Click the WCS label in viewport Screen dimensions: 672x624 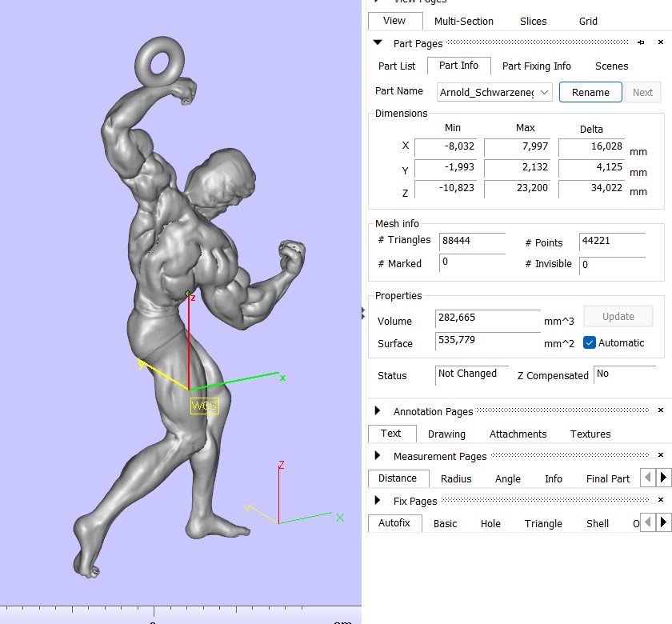(205, 406)
